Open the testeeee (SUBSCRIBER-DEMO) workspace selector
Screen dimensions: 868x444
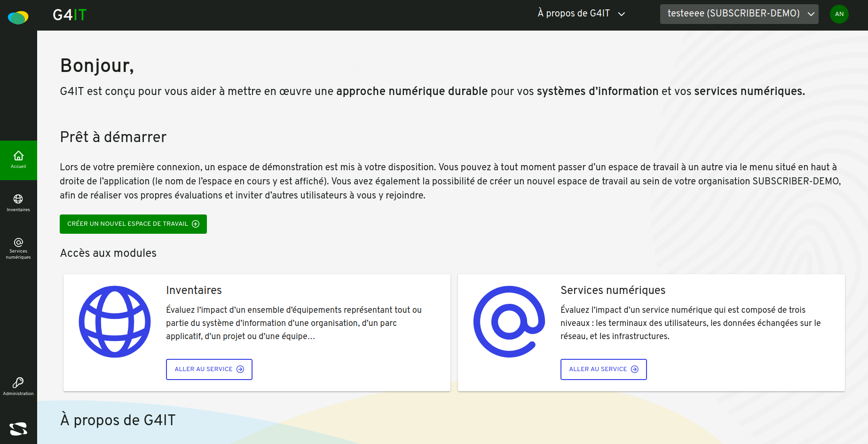point(739,14)
